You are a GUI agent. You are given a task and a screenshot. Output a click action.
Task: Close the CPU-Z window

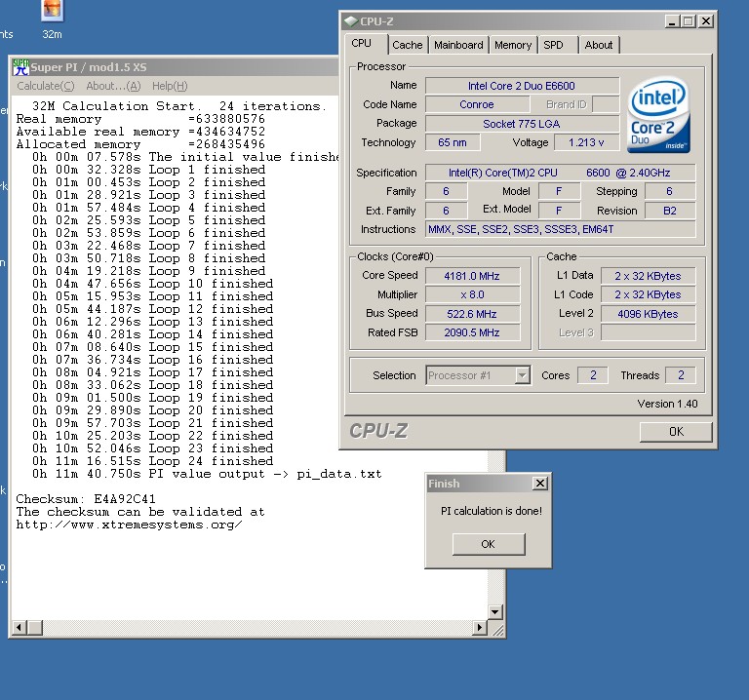coord(705,21)
